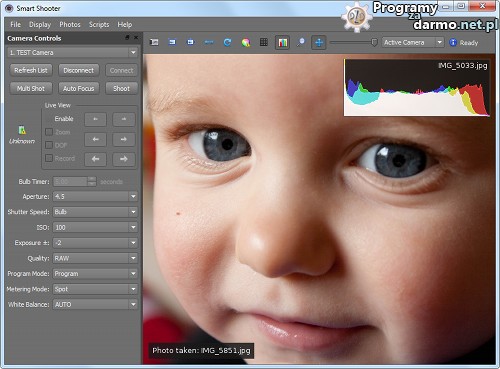Enable the Live View Zoom checkbox
The width and height of the screenshot is (500, 369).
(x=49, y=132)
